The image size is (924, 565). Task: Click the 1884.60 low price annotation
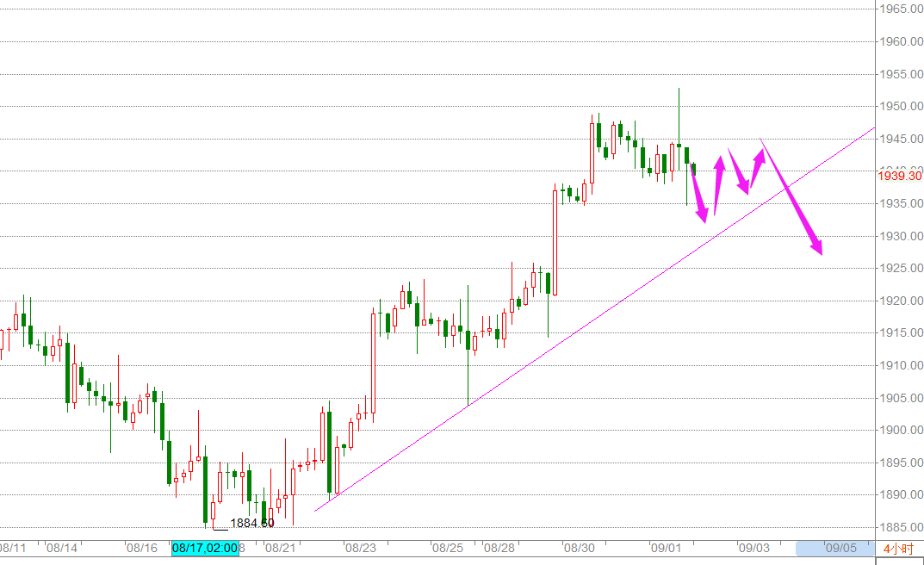coord(252,523)
